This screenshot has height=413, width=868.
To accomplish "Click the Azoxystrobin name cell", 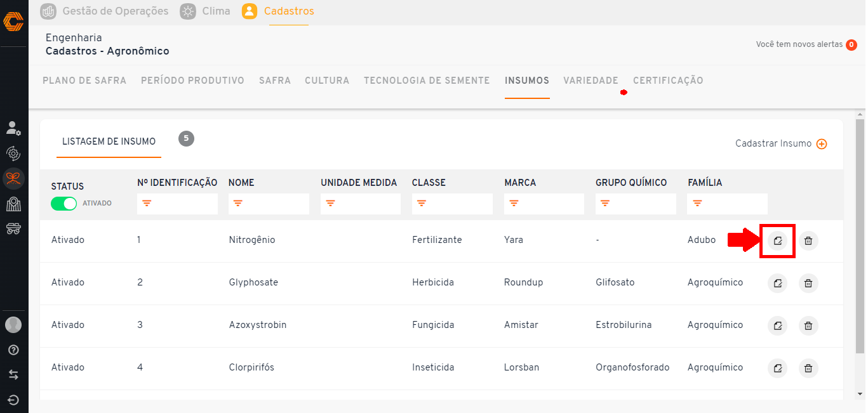I will [x=258, y=325].
